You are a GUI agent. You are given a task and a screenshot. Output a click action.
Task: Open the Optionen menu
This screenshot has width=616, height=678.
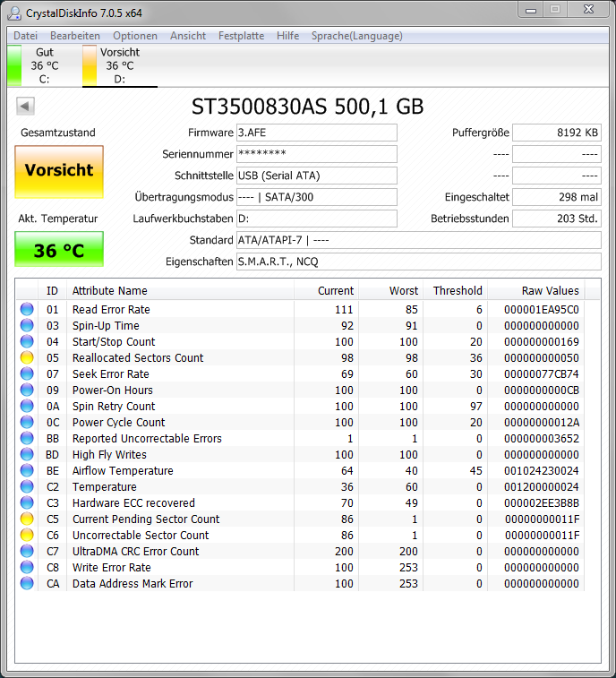point(135,36)
